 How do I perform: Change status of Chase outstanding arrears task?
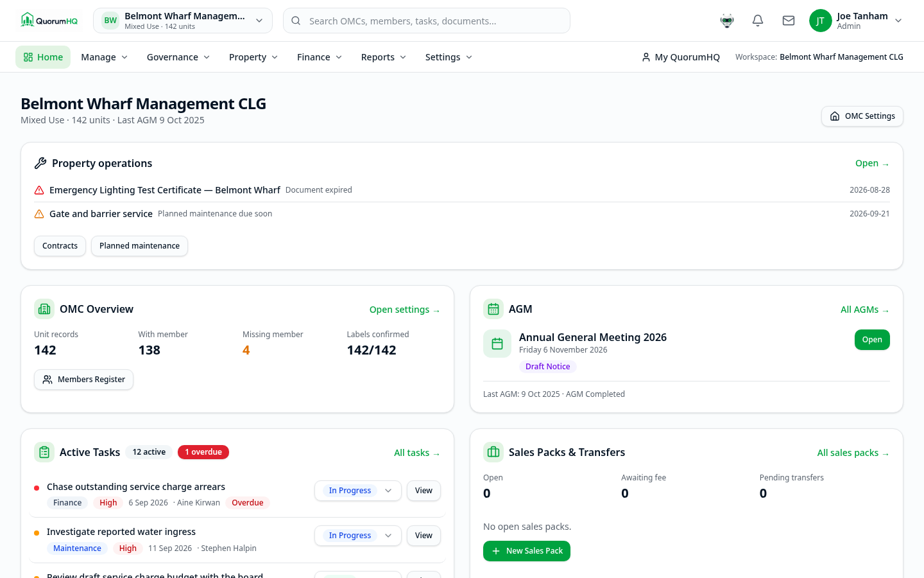(358, 491)
